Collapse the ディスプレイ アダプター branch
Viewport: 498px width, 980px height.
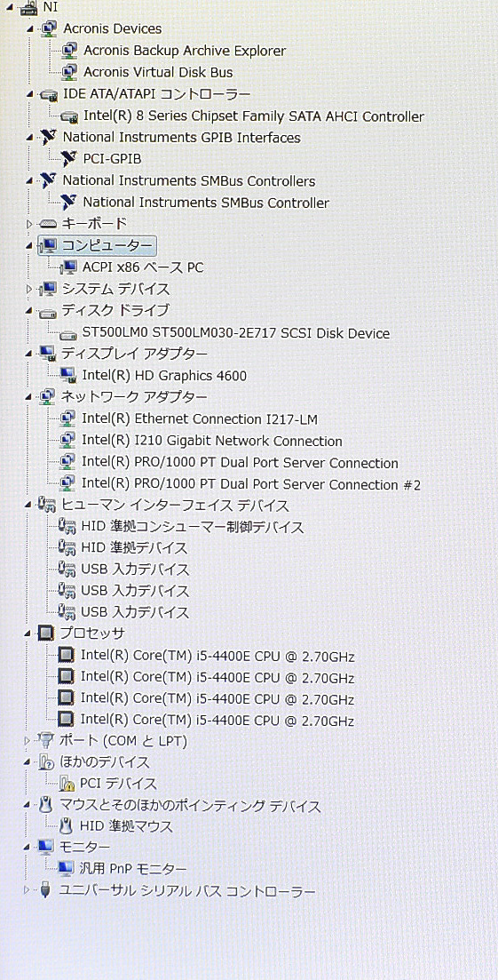pyautogui.click(x=28, y=355)
